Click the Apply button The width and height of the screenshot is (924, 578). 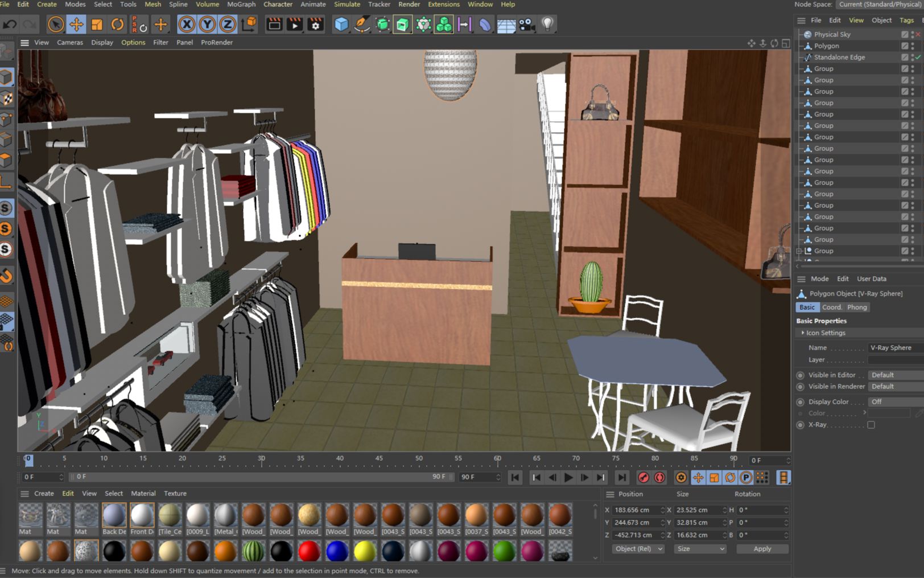762,548
